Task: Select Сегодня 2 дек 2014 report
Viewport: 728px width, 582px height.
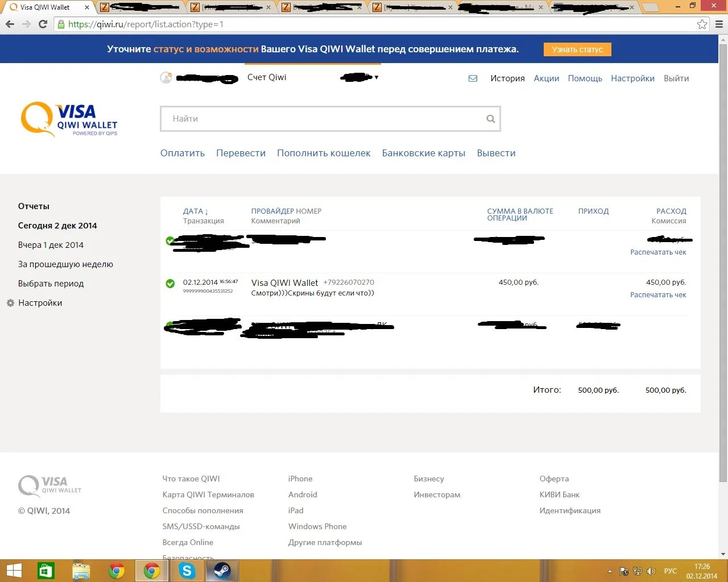Action: click(57, 226)
